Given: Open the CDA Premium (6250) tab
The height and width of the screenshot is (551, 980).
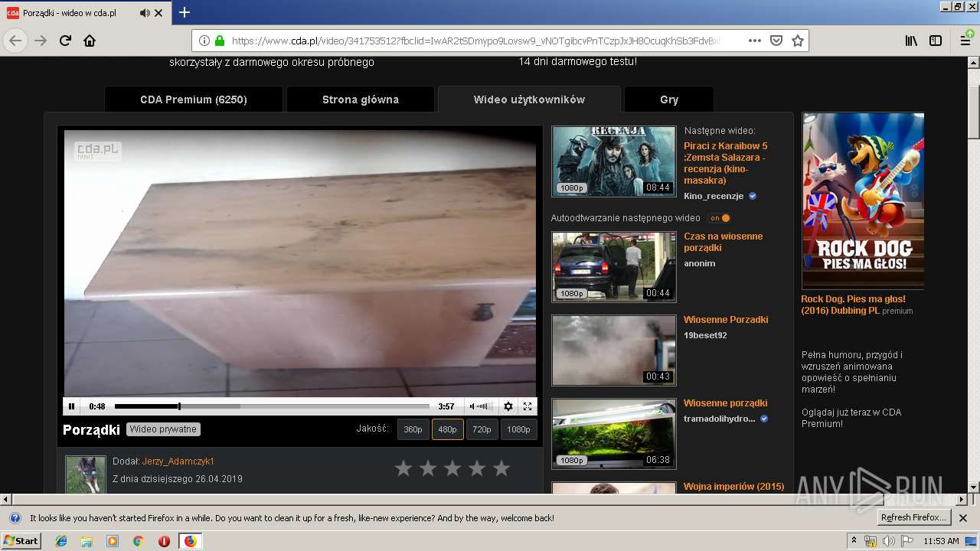Looking at the screenshot, I should click(194, 99).
